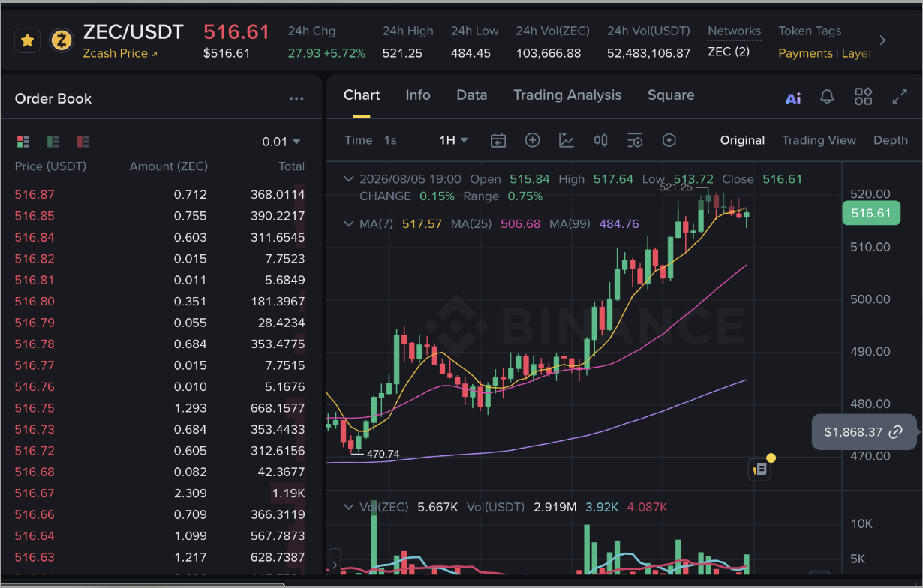Expand the side panel arrow near volume

pos(334,563)
